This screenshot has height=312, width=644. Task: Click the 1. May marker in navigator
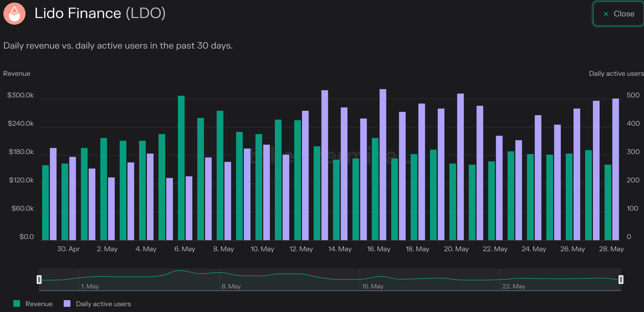(x=90, y=286)
